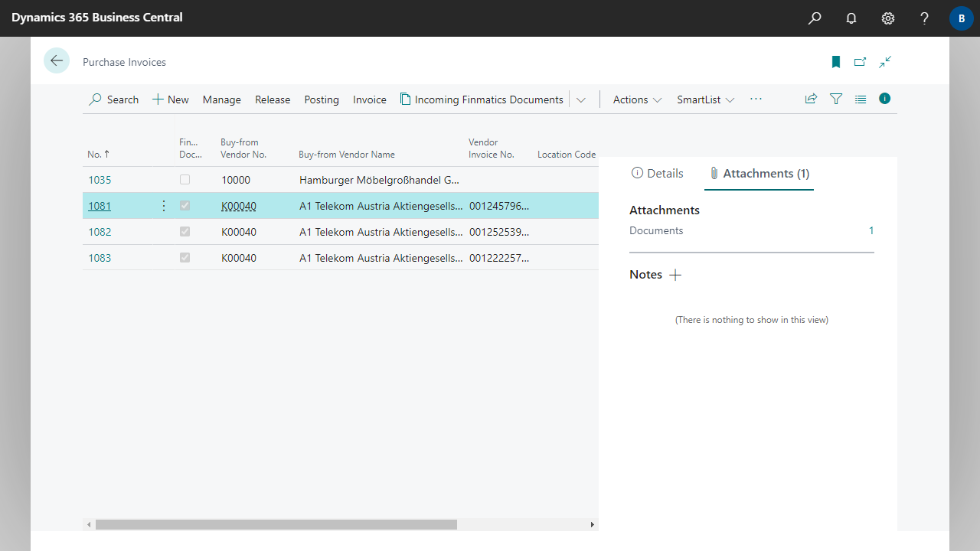Toggle Finmatics checkbox for invoice 1083

coord(185,258)
